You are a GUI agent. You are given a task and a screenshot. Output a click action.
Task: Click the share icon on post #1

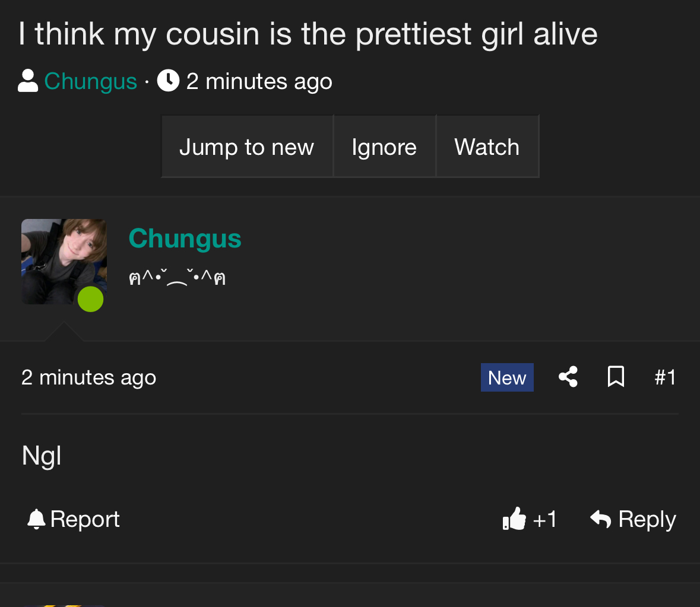pos(568,377)
